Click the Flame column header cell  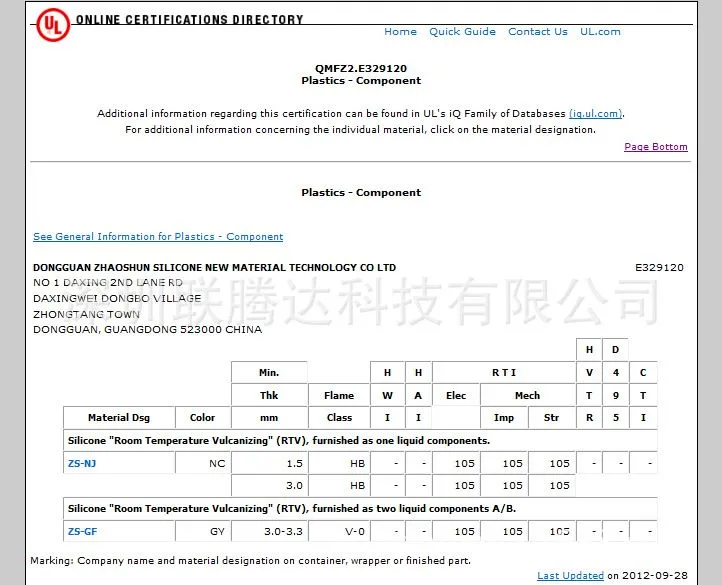click(339, 396)
